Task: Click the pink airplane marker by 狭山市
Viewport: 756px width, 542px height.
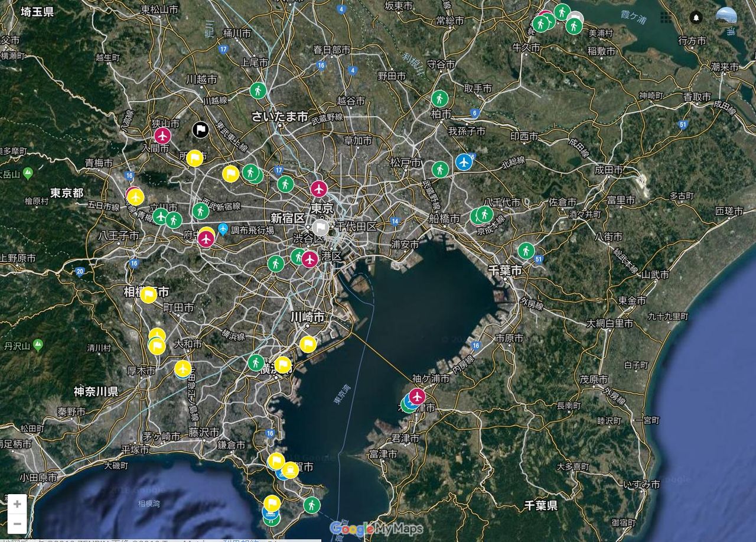Action: 162,136
